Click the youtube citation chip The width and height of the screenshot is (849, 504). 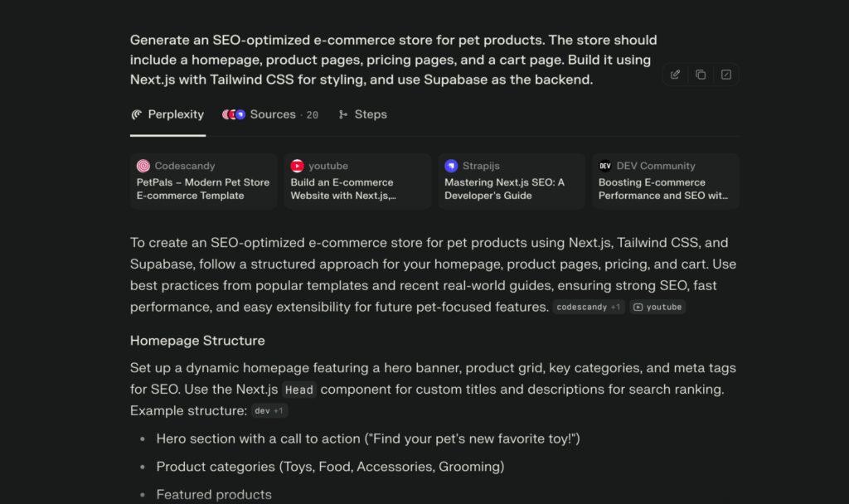point(657,307)
